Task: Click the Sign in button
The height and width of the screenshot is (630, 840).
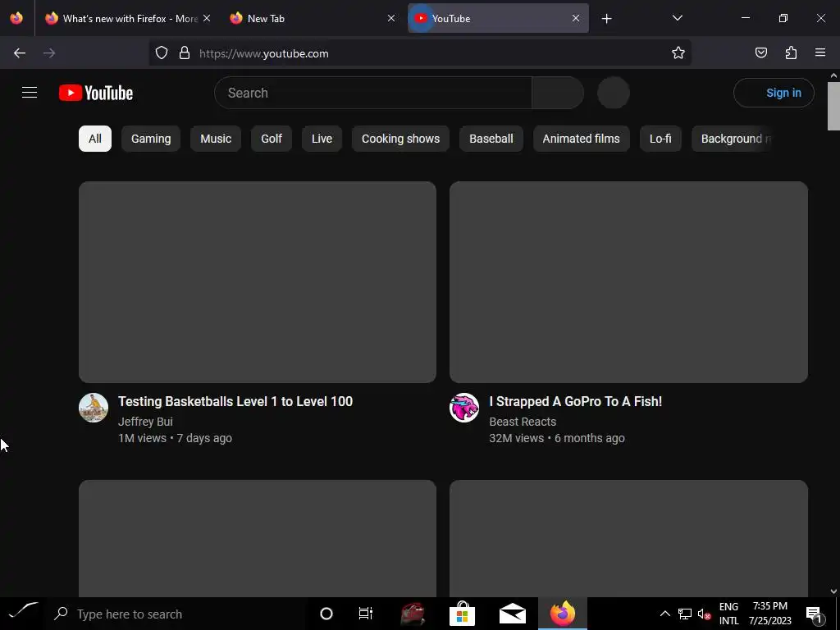Action: pyautogui.click(x=774, y=93)
